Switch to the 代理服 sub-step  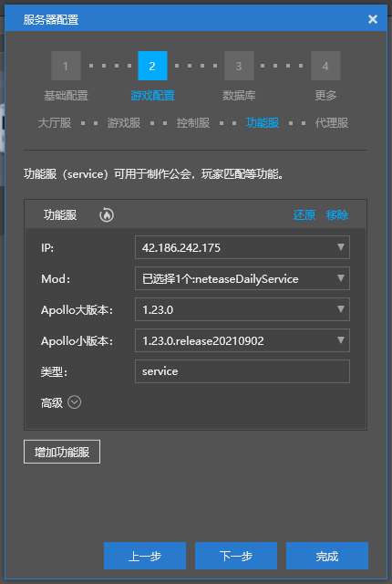click(x=332, y=123)
